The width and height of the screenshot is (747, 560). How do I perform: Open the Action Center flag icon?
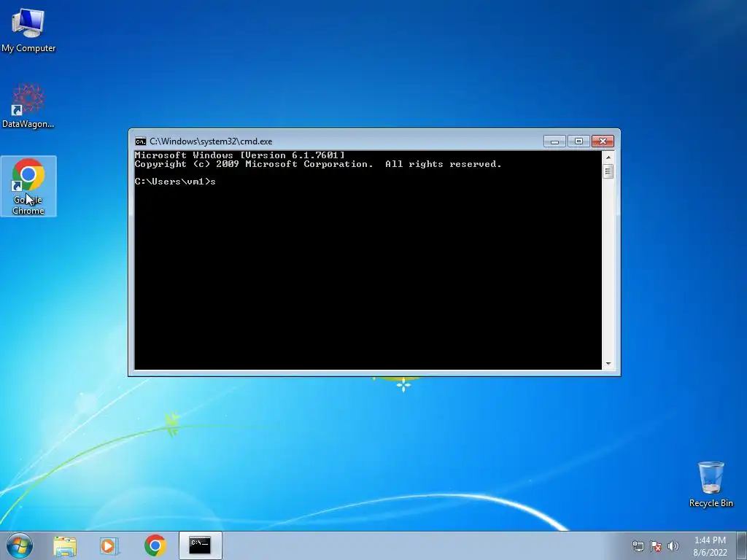[x=656, y=546]
